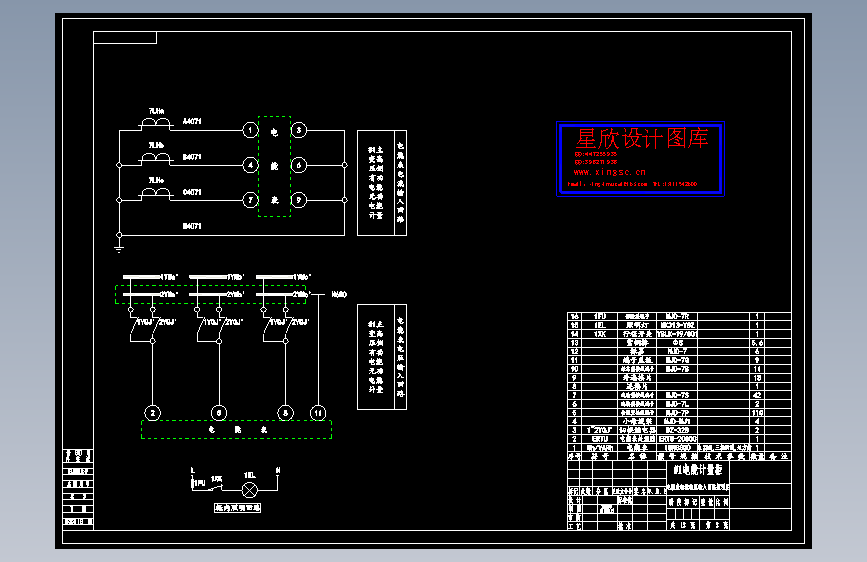Select the ERTU-2000C cell in parts list
The height and width of the screenshot is (562, 867).
click(x=678, y=439)
